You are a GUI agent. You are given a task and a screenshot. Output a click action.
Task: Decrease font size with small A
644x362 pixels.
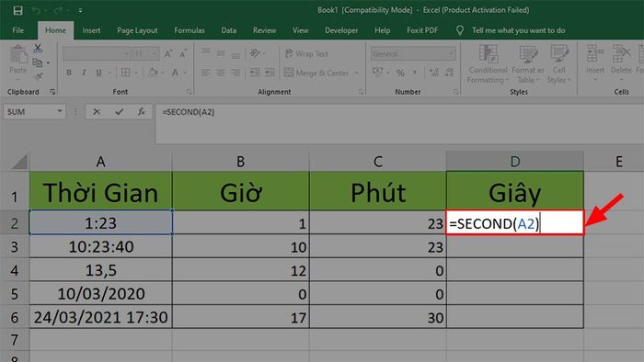(x=183, y=53)
